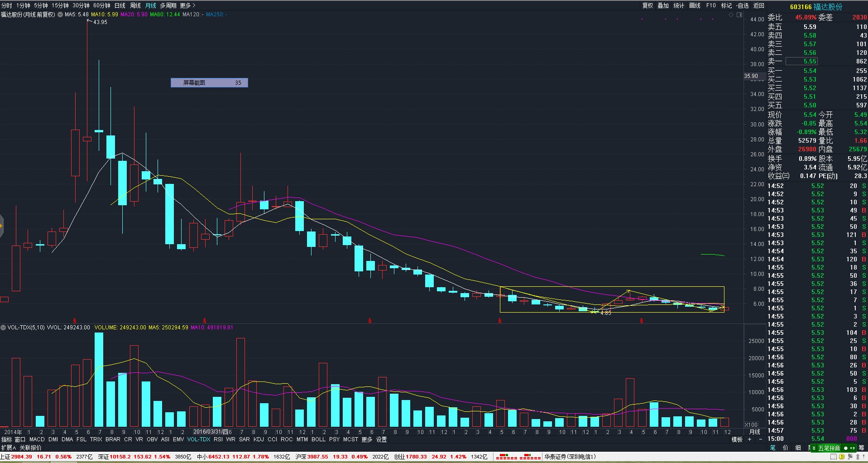Click the 上证 index value 2984.39
This screenshot has height=463, width=868.
(21, 457)
